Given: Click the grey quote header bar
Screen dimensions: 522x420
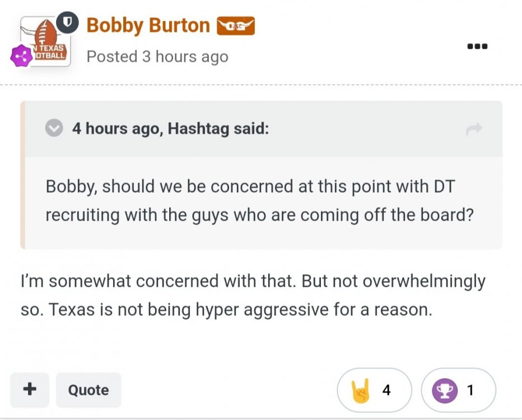Looking at the screenshot, I should click(336, 129).
